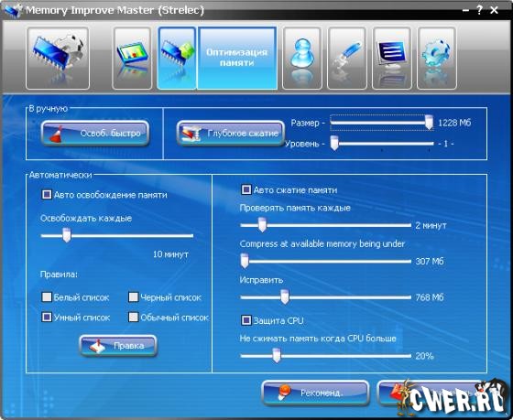Select the memory optimization chip icon
This screenshot has height=420, width=513.
tap(177, 59)
